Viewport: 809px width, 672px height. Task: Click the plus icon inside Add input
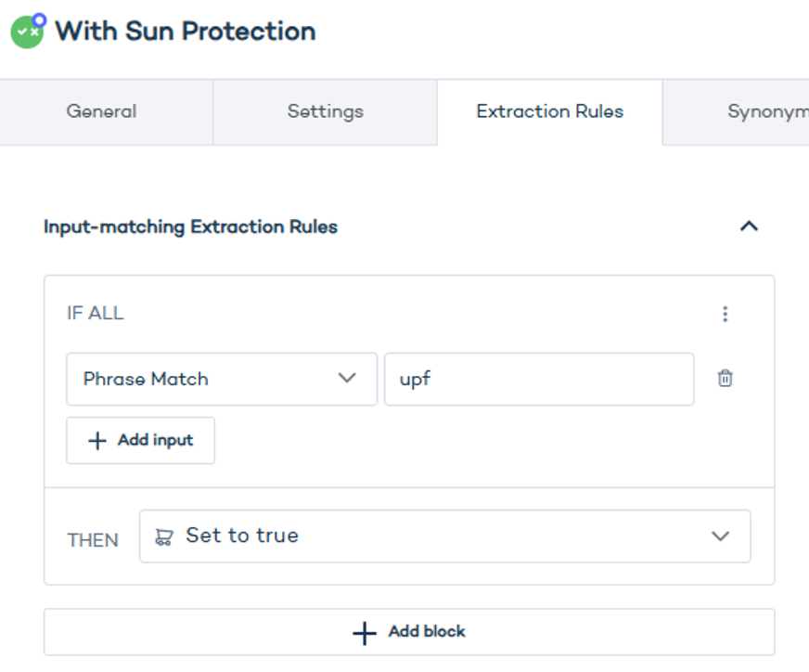96,440
